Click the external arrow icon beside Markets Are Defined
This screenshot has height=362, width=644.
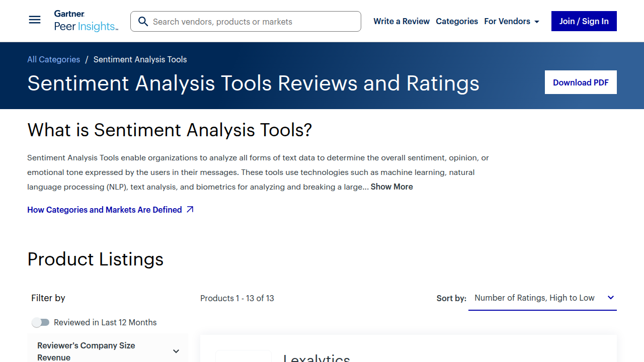[190, 210]
